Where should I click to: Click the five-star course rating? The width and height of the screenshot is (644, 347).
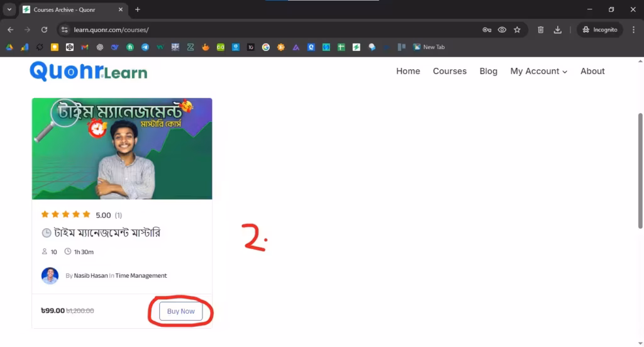(x=65, y=214)
